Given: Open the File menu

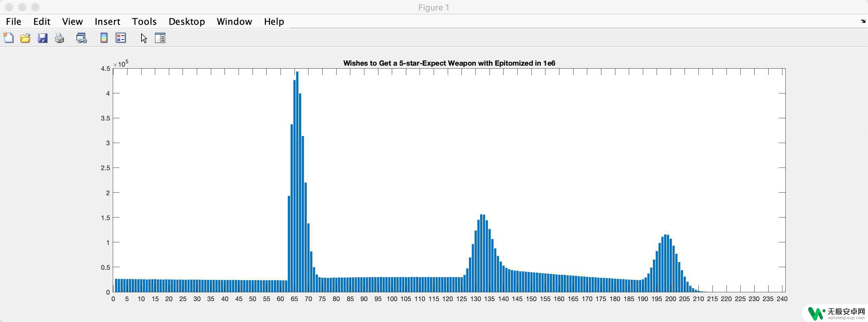Looking at the screenshot, I should [13, 22].
